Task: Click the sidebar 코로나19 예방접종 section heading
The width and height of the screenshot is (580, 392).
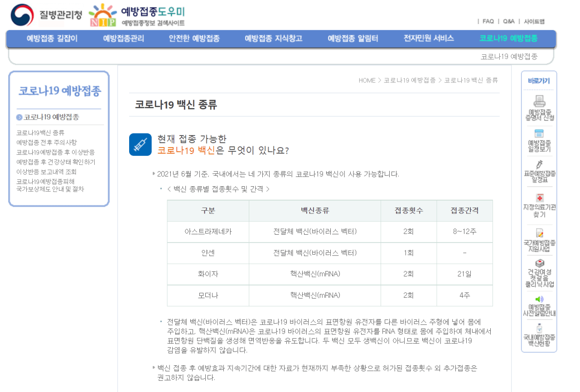Action: (51, 117)
